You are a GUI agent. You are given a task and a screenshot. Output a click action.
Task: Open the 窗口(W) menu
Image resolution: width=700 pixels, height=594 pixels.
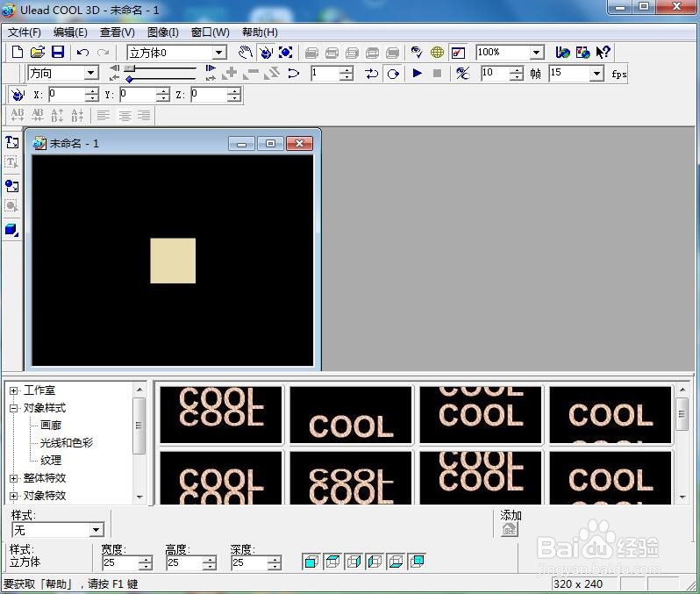(x=211, y=32)
